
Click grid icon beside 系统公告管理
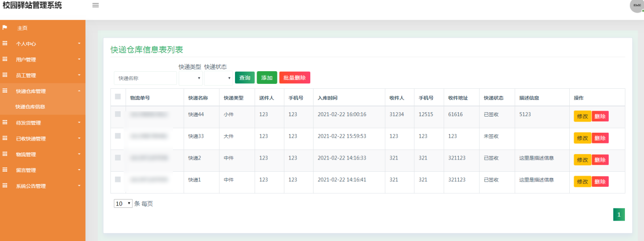pos(5,186)
